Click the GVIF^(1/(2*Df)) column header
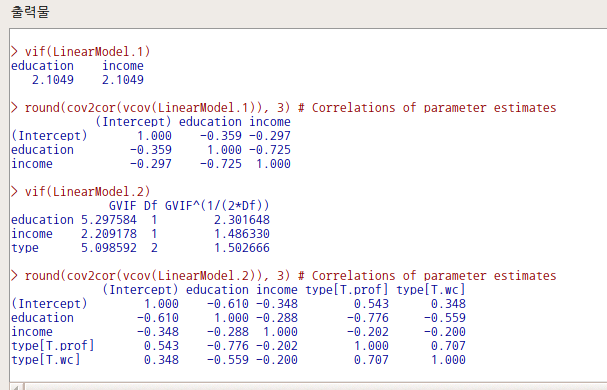Viewport: 607px width, 390px height. point(217,206)
